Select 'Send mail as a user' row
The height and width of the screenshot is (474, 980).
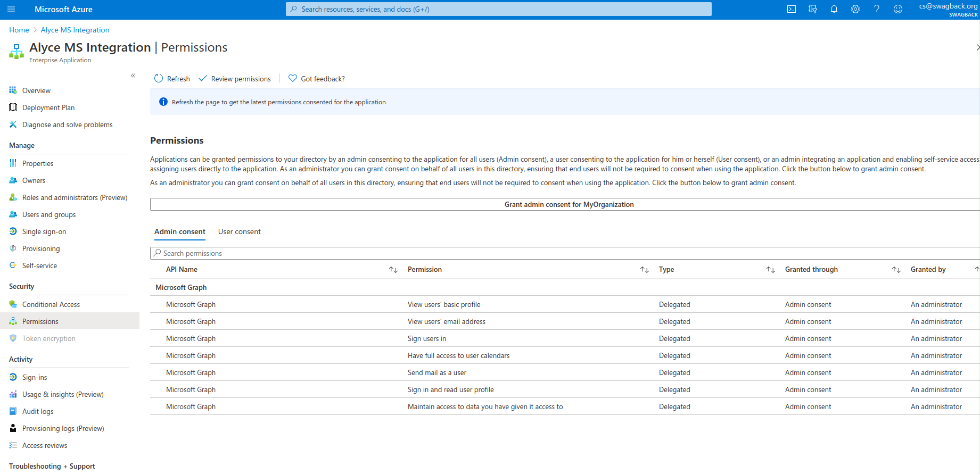pyautogui.click(x=565, y=372)
